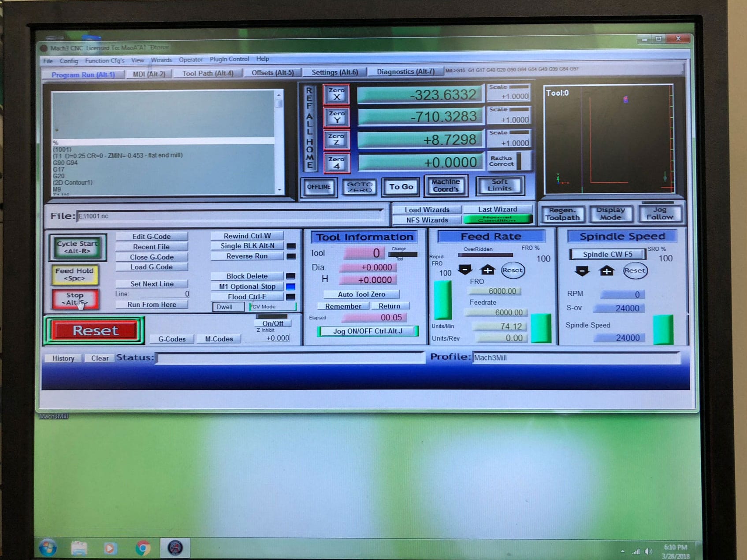This screenshot has width=747, height=560.
Task: Toggle the OFFLINE button
Action: coord(319,187)
